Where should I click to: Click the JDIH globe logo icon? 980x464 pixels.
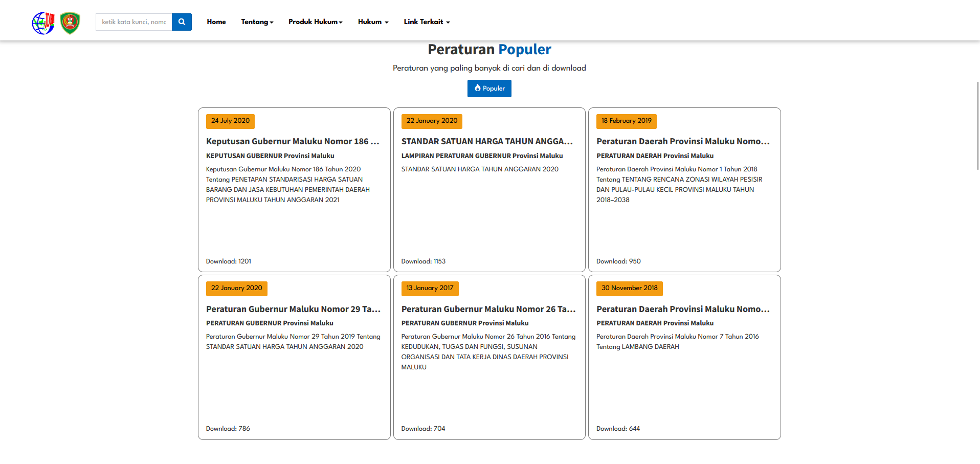click(43, 23)
